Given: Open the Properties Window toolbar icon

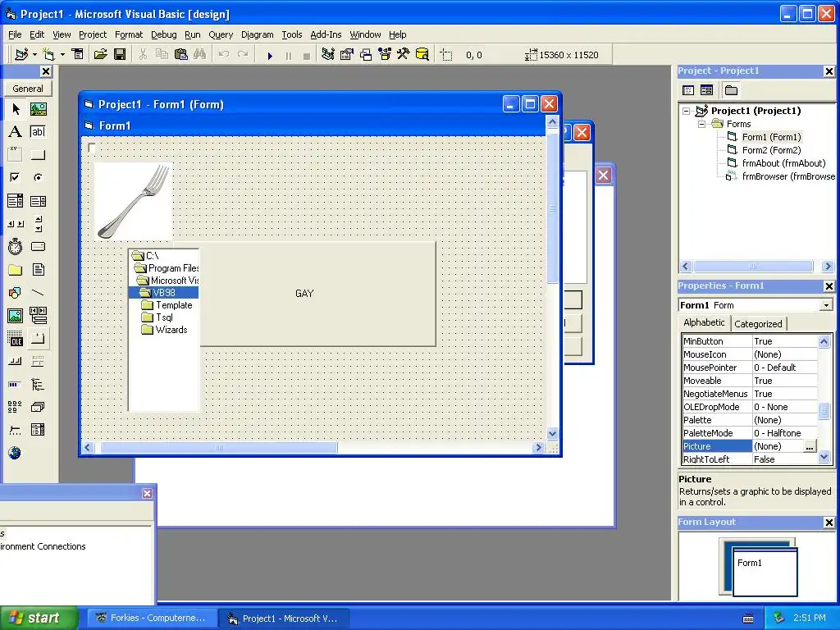Looking at the screenshot, I should pyautogui.click(x=347, y=55).
